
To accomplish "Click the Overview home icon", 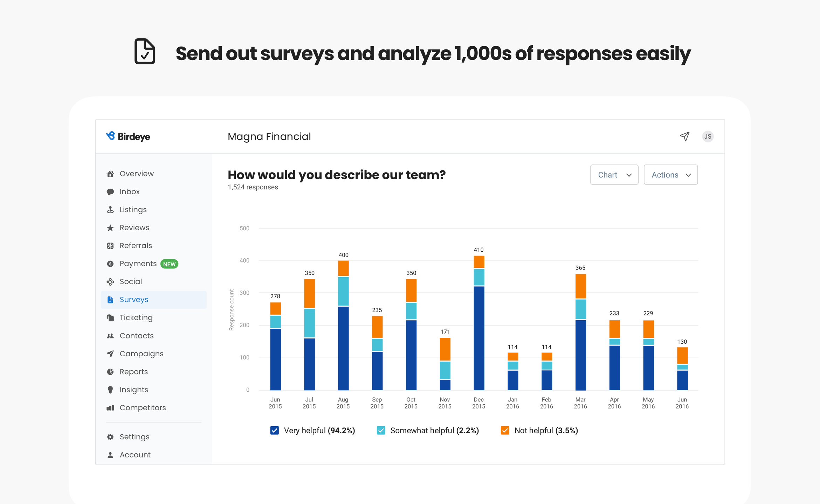I will pos(110,174).
